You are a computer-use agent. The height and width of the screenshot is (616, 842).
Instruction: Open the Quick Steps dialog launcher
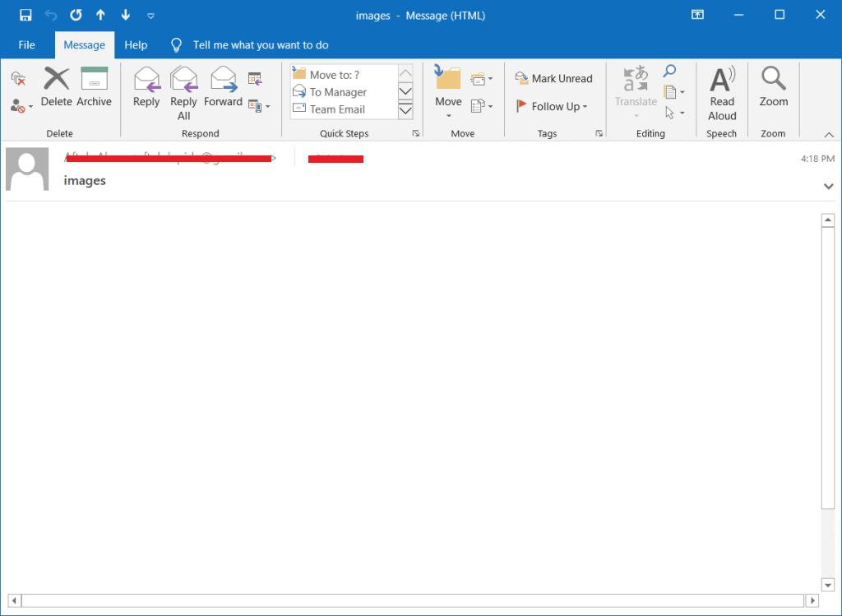point(415,133)
